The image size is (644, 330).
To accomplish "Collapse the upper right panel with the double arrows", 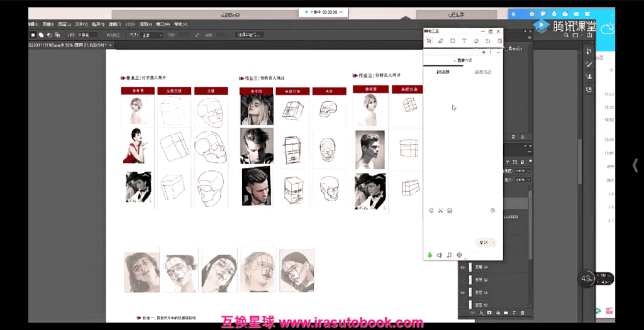I will (x=525, y=31).
